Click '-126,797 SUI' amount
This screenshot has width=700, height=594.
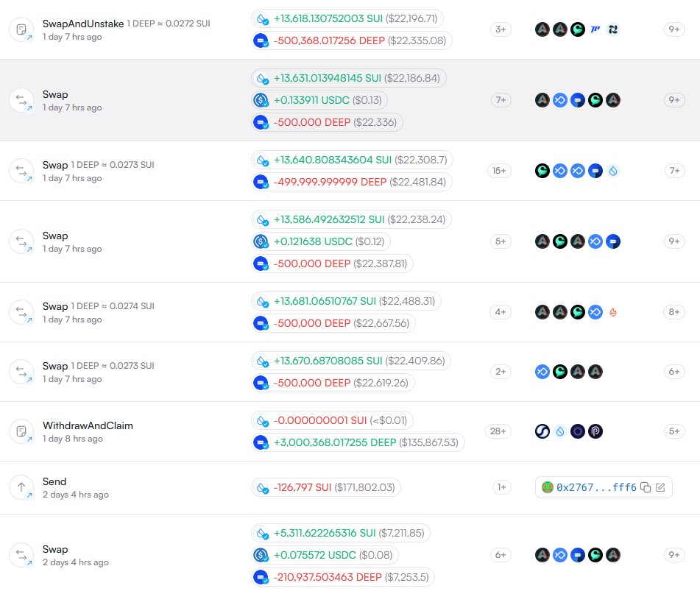point(303,487)
